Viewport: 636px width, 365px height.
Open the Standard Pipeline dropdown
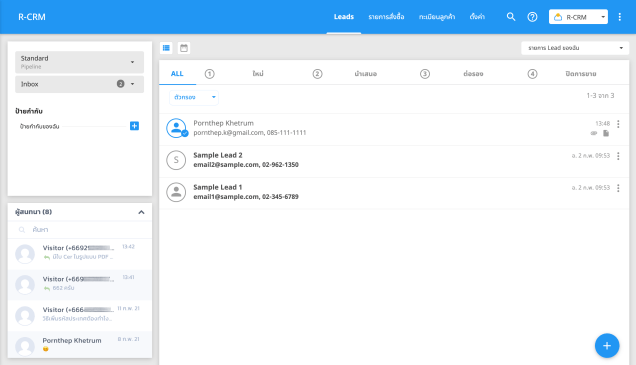click(80, 62)
